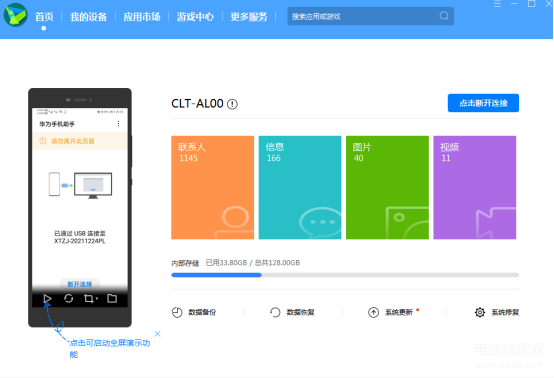The image size is (554, 378).
Task: Click the 已用33.80GB / 总共128.00GB text
Action: [253, 263]
